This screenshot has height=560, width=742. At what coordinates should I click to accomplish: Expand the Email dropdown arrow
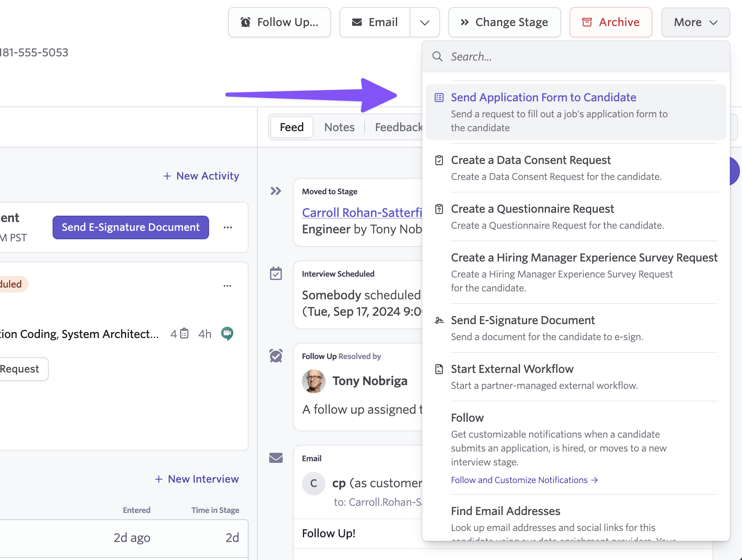click(x=425, y=22)
